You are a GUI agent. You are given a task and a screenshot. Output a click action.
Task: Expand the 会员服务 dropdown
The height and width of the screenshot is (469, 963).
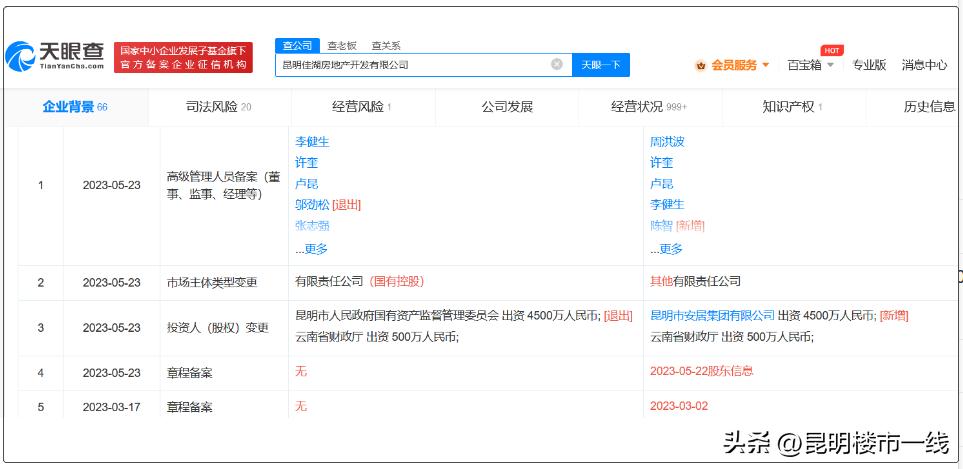click(x=740, y=65)
